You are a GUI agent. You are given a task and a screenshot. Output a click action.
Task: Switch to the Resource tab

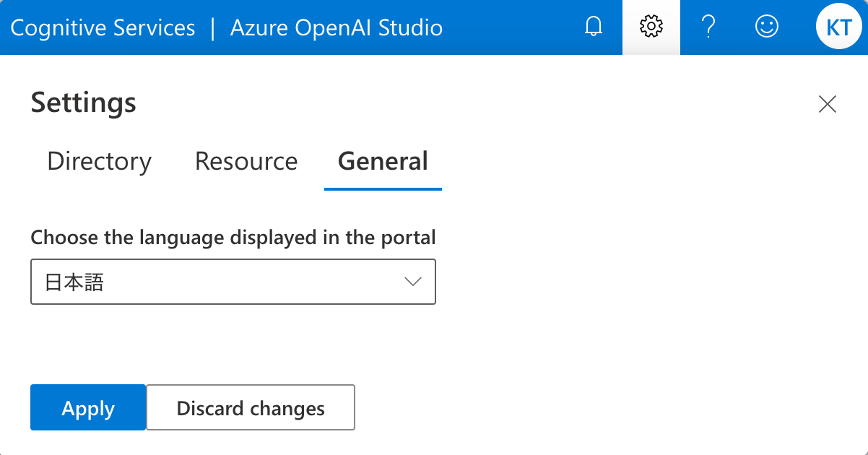pos(246,161)
